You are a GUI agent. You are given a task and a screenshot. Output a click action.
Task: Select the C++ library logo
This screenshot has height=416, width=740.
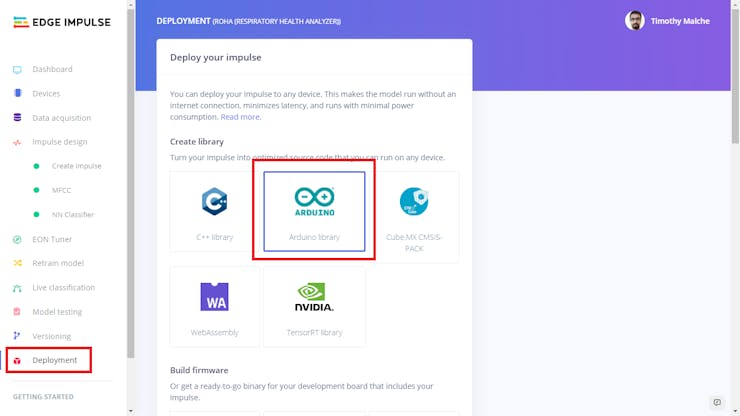click(215, 202)
